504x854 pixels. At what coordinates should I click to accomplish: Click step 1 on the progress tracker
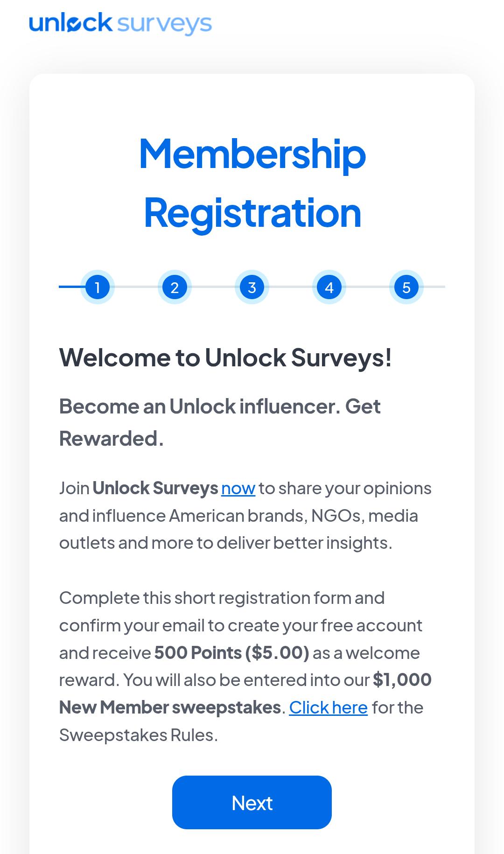pos(98,287)
